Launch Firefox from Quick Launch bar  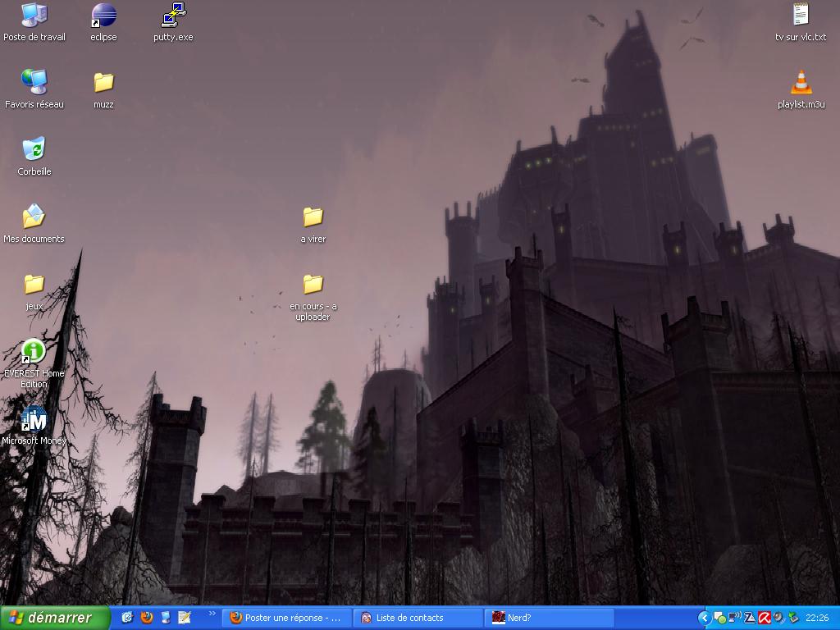pyautogui.click(x=146, y=618)
